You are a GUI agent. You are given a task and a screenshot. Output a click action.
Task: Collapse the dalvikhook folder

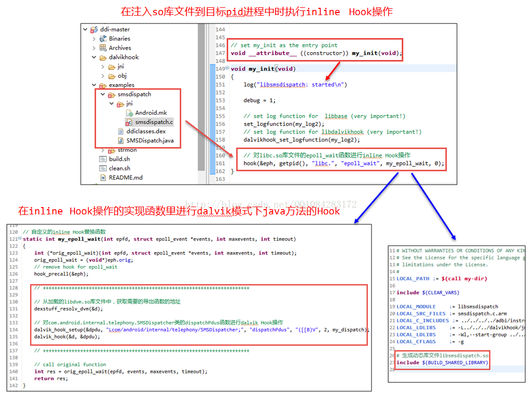point(94,57)
